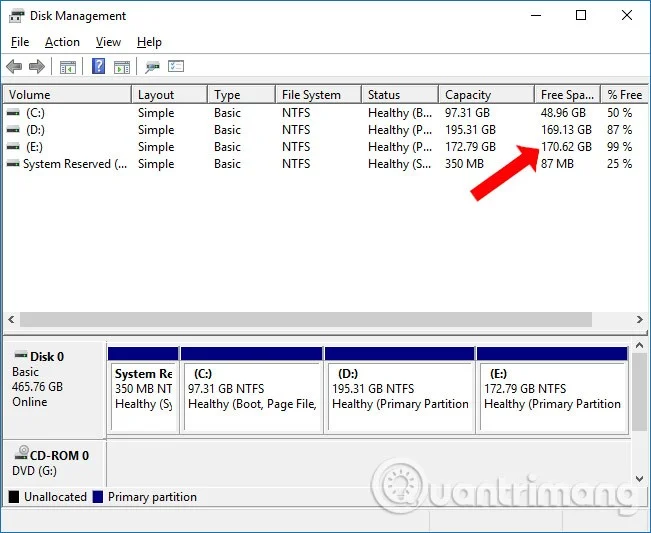Click the horizontal scrollbar right arrow

[x=639, y=320]
